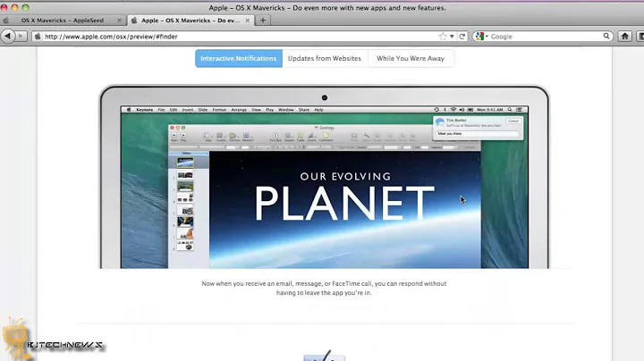Click the magnifier search icon in search box
This screenshot has width=644, height=361.
[606, 36]
